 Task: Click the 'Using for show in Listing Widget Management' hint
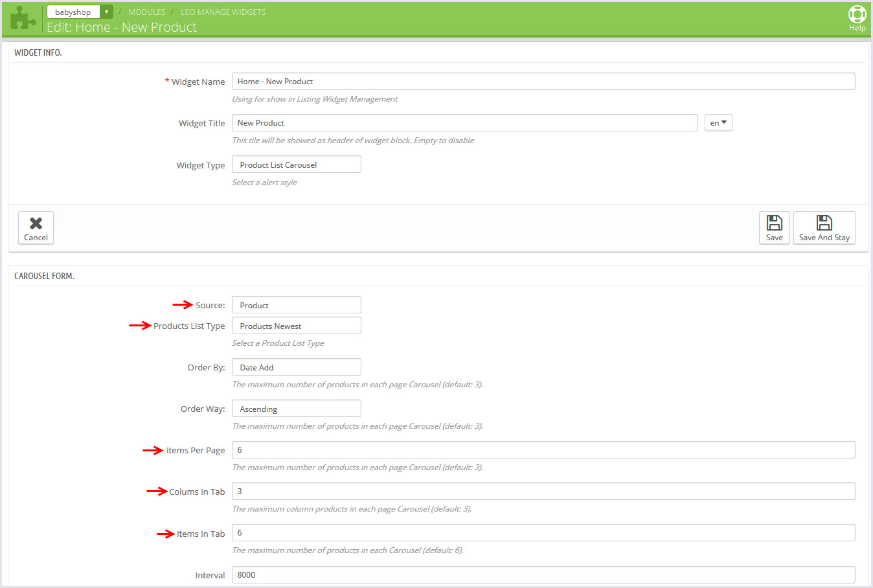pos(315,99)
